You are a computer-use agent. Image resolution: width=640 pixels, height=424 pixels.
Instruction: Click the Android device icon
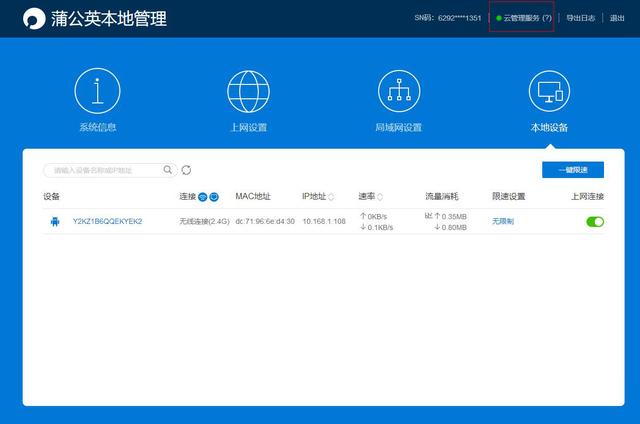click(x=55, y=222)
